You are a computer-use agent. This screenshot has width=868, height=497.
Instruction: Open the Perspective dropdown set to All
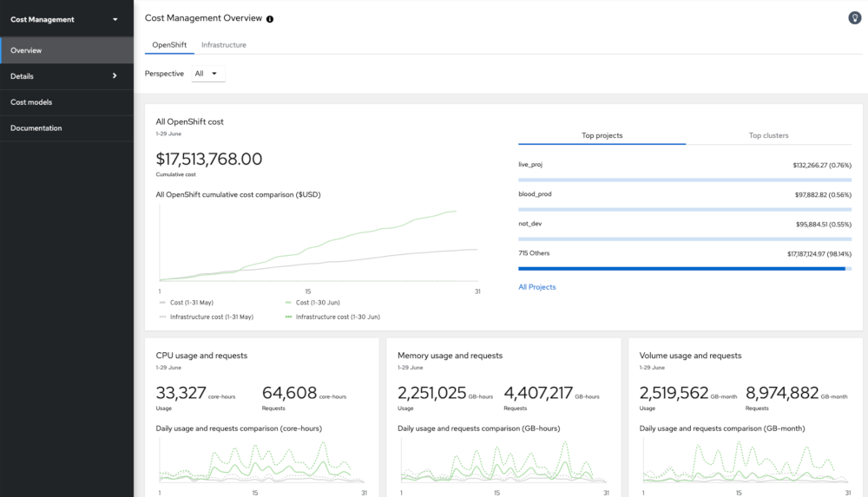click(x=207, y=74)
